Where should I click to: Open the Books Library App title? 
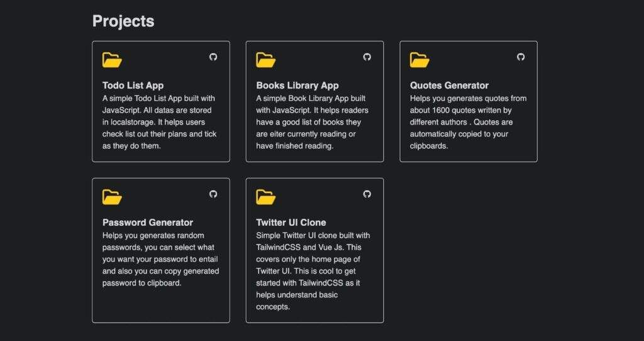point(297,86)
